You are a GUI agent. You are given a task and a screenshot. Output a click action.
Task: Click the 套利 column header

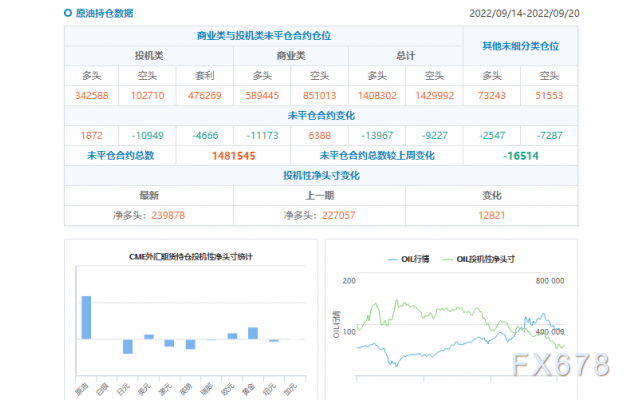pos(204,76)
